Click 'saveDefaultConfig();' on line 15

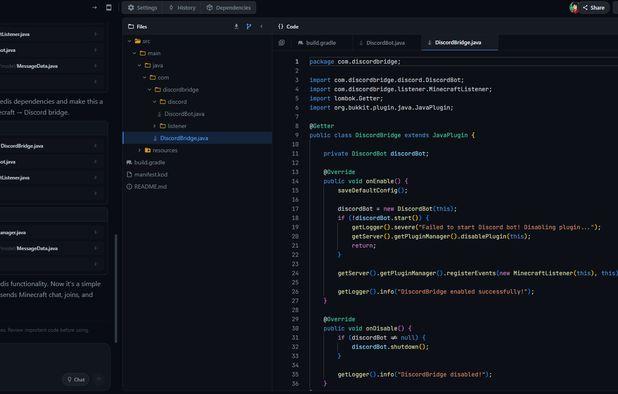tap(372, 190)
